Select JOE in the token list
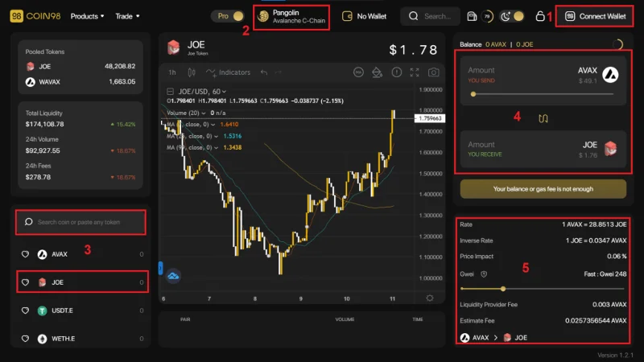The width and height of the screenshot is (644, 362). pyautogui.click(x=82, y=282)
